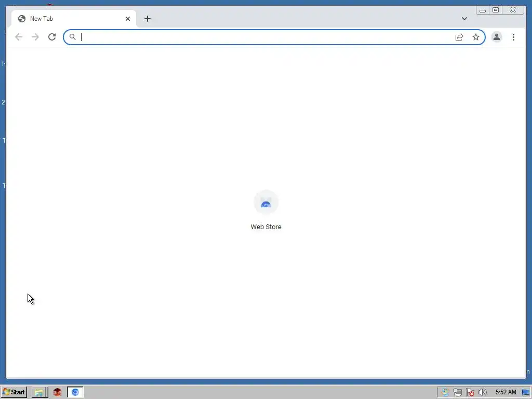Go forward with the arrow button
The image size is (532, 399).
click(35, 37)
